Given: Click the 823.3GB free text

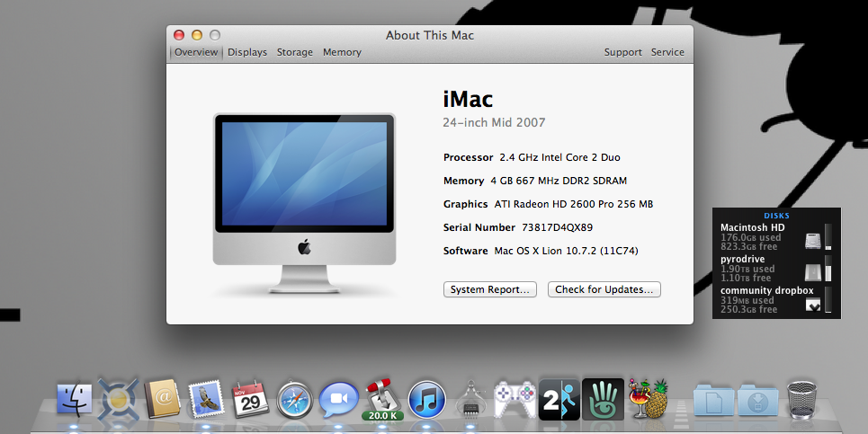Looking at the screenshot, I should click(748, 246).
